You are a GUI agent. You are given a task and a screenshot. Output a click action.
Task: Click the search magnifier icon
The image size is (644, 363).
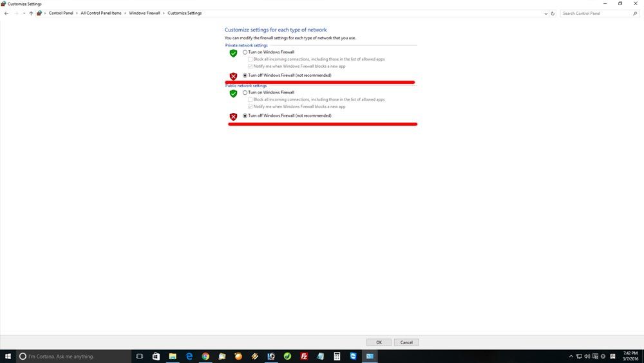(x=635, y=14)
